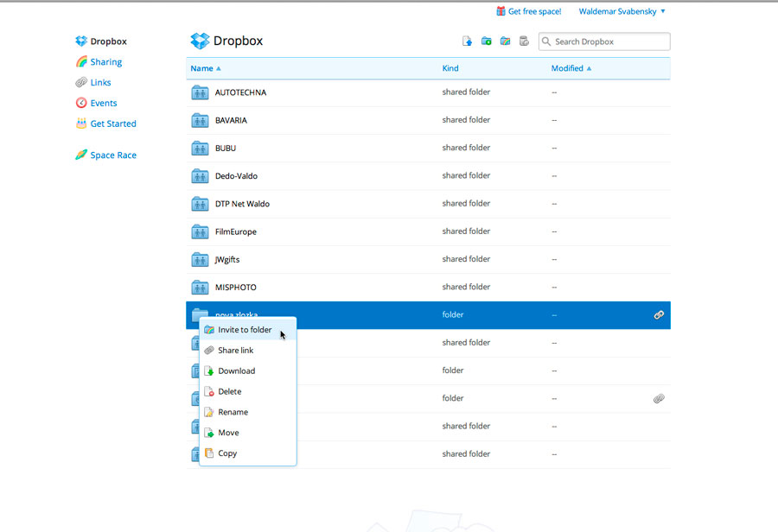Screen dimensions: 778x532
Task: Click the BUBU shared folder icon
Action: point(200,148)
